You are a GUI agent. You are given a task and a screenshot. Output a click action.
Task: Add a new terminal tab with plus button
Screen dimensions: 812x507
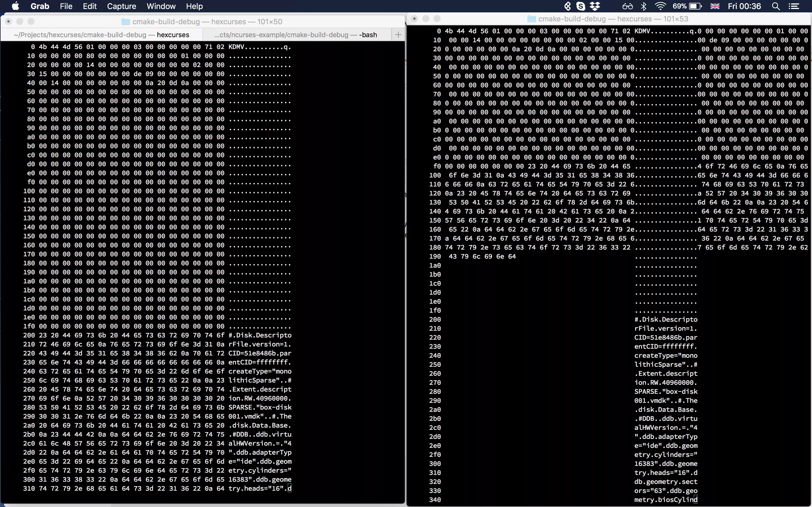point(398,35)
